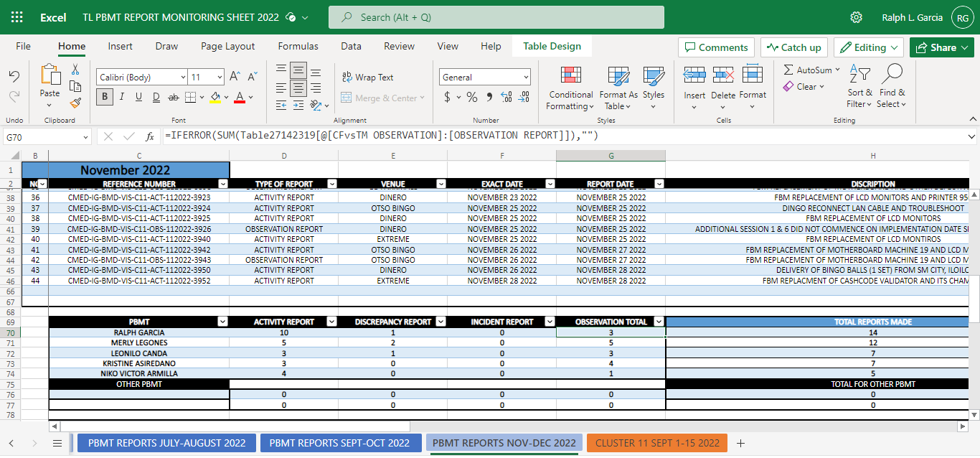Open Conditional Formatting icon in Styles

(570, 76)
